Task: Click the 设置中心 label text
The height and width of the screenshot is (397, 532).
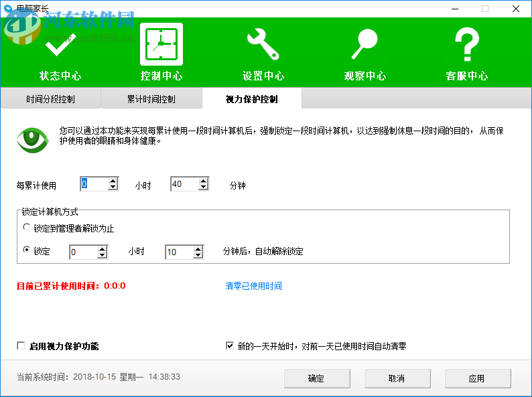Action: pos(263,76)
